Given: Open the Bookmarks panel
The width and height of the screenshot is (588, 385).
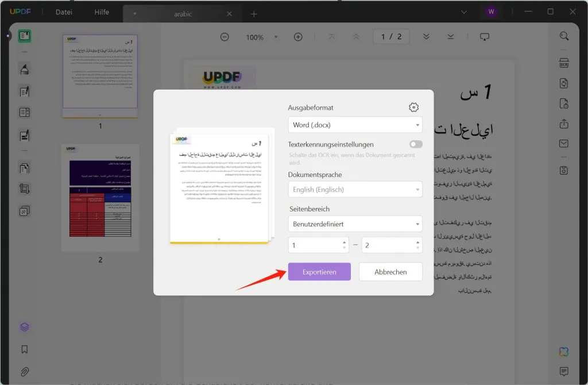Looking at the screenshot, I should click(x=24, y=348).
